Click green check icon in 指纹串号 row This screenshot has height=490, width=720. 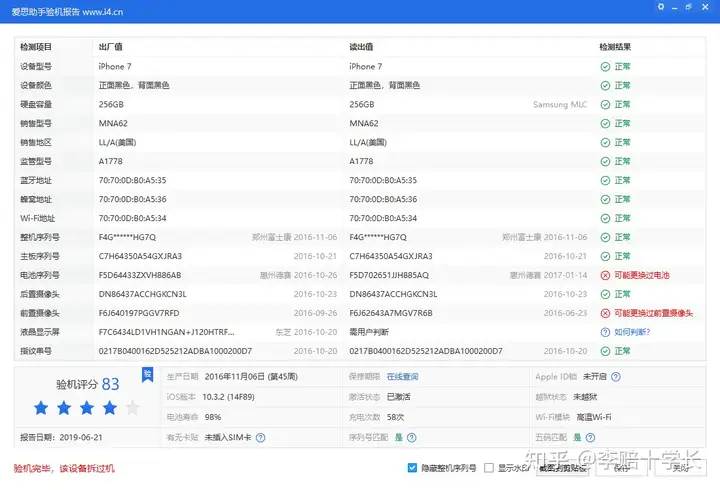click(605, 351)
